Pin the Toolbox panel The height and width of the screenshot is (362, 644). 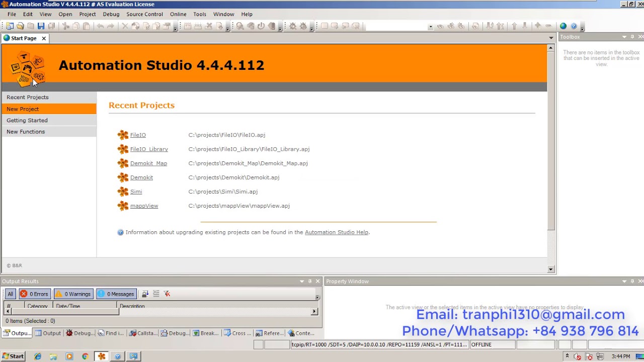pos(632,37)
